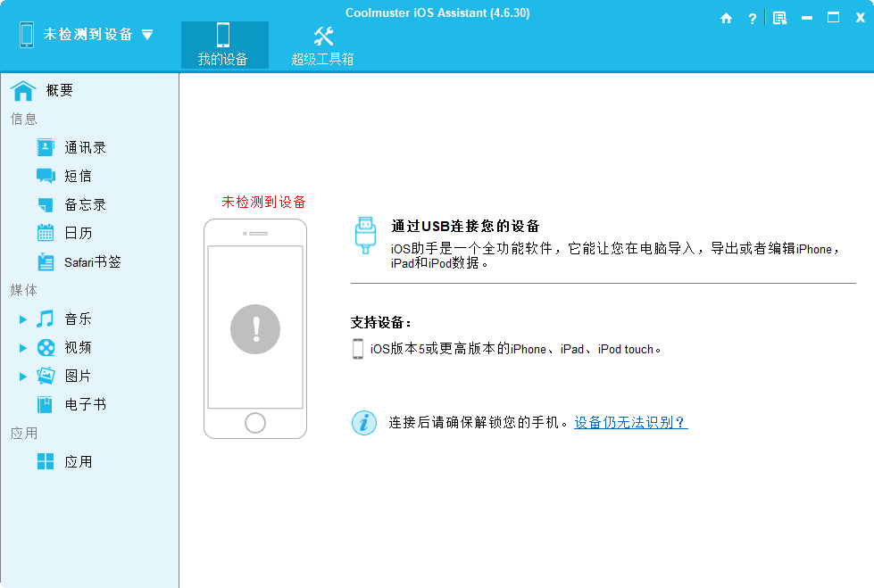Screen dimensions: 874x588
Task: Open the 通讯录 (Contacts) section icon
Action: click(45, 146)
